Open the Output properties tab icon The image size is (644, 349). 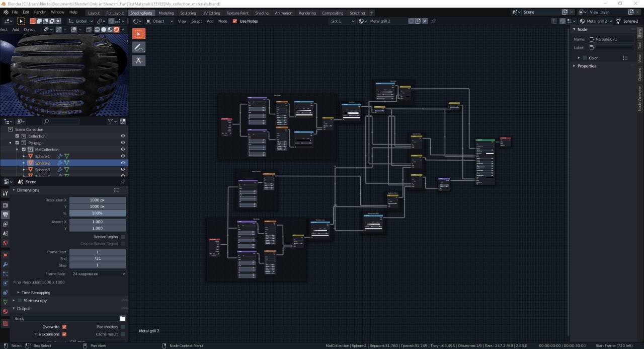(x=6, y=215)
